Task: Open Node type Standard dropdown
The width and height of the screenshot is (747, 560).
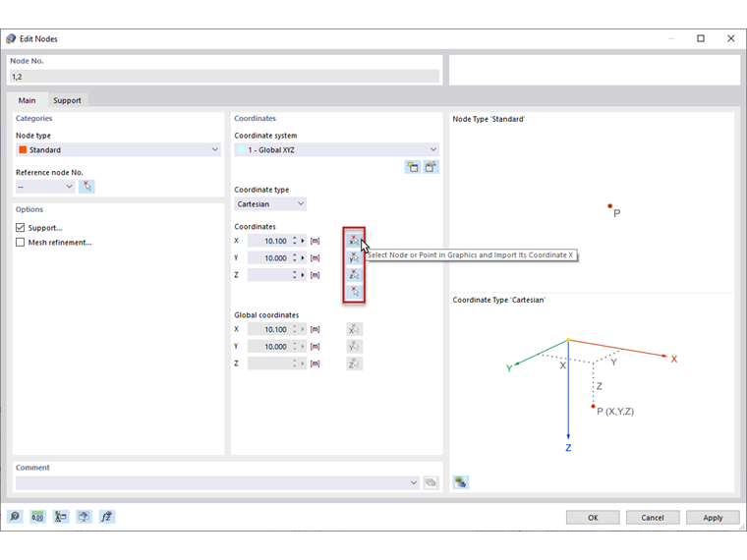Action: 118,149
